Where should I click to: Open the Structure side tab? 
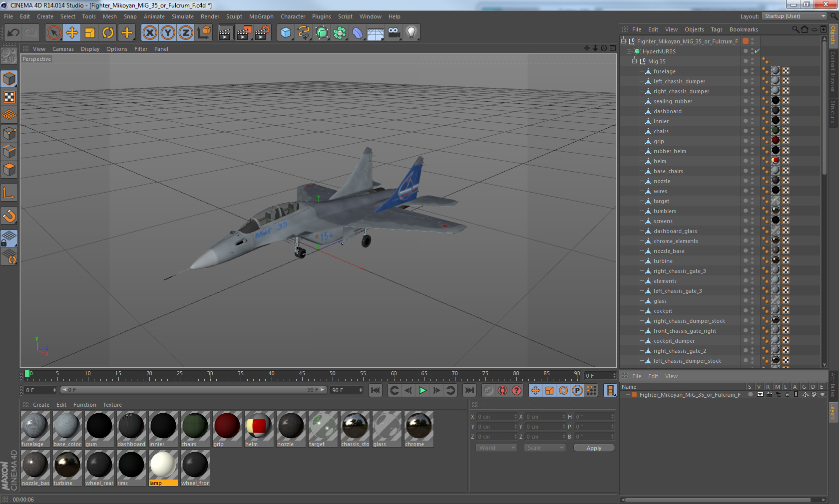(x=833, y=111)
